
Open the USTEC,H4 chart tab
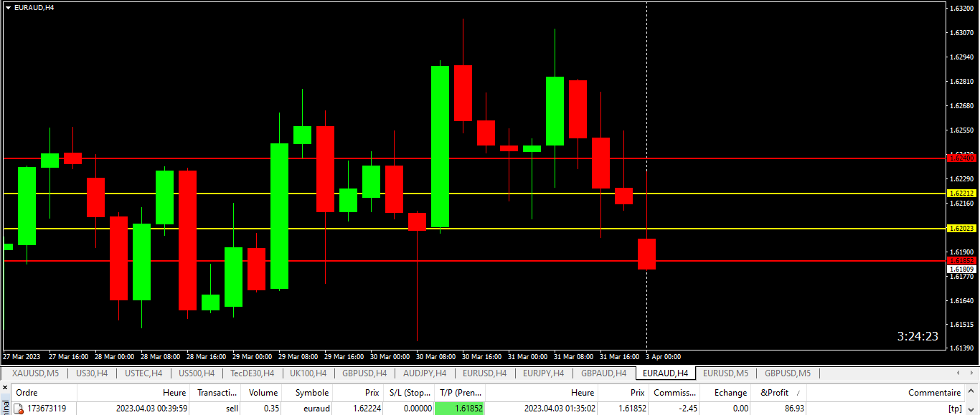[x=143, y=373]
